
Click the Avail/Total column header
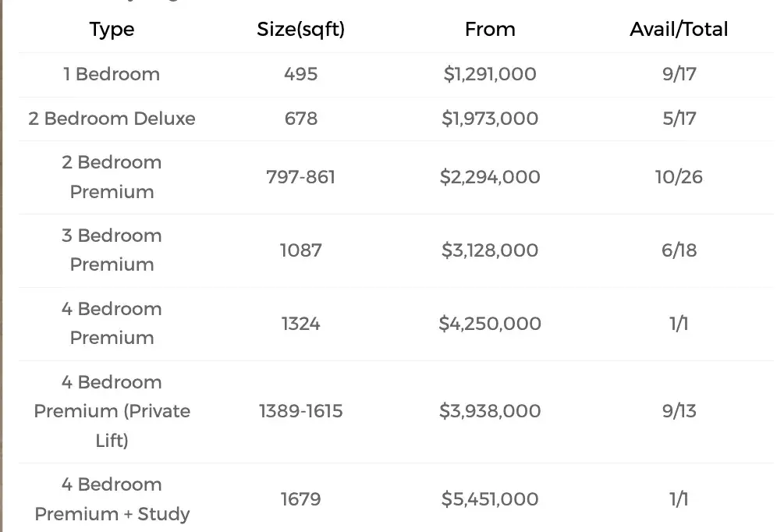coord(679,30)
